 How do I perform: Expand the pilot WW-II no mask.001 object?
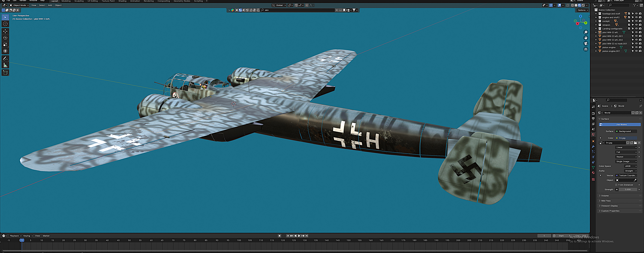point(596,44)
